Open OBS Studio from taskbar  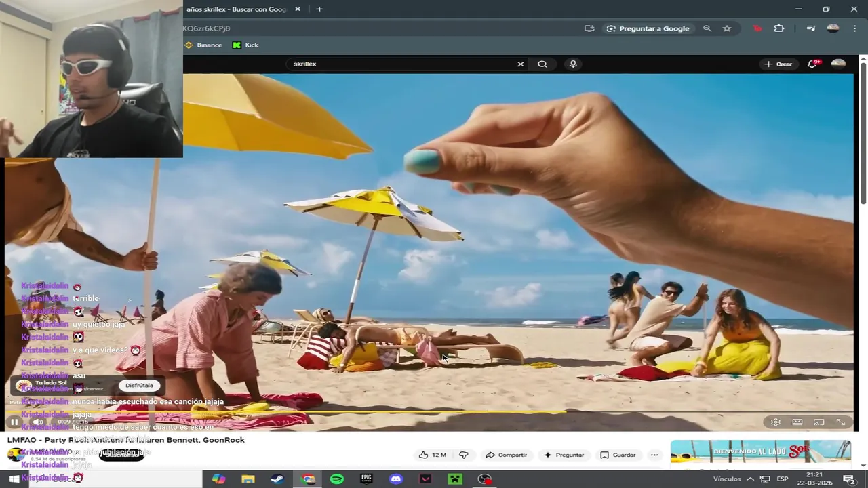coord(485,479)
